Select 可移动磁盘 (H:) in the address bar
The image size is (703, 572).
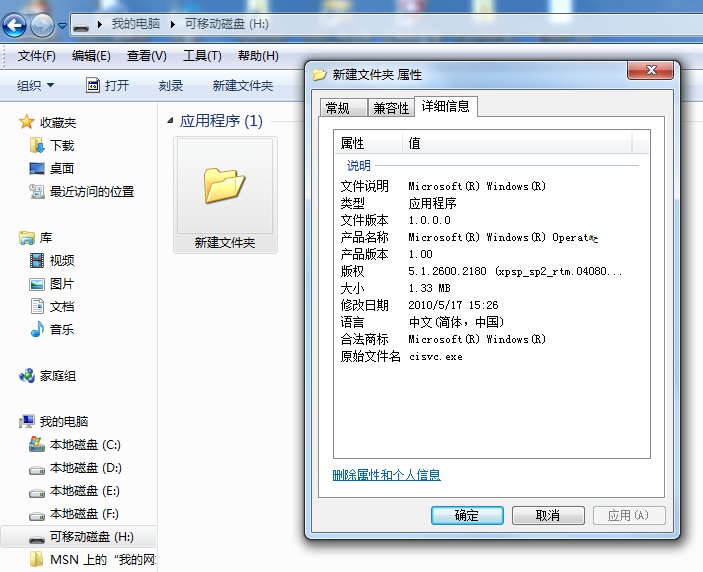[227, 24]
